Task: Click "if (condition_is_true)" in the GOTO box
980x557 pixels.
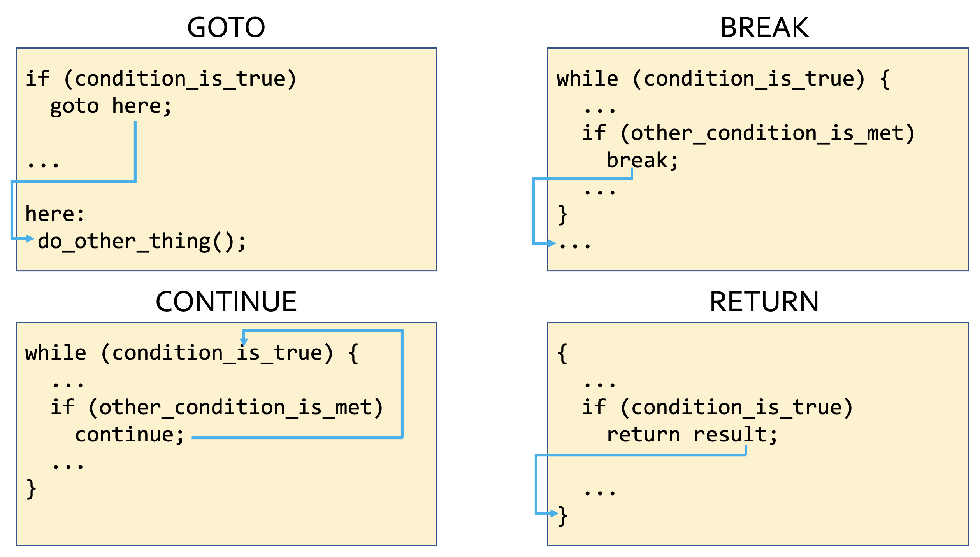Action: pos(161,79)
